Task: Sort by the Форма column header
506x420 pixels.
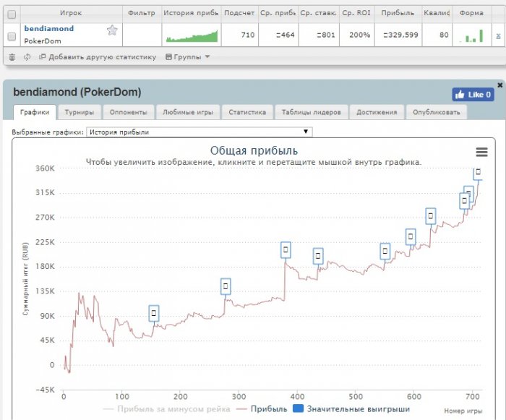Action: click(x=471, y=13)
